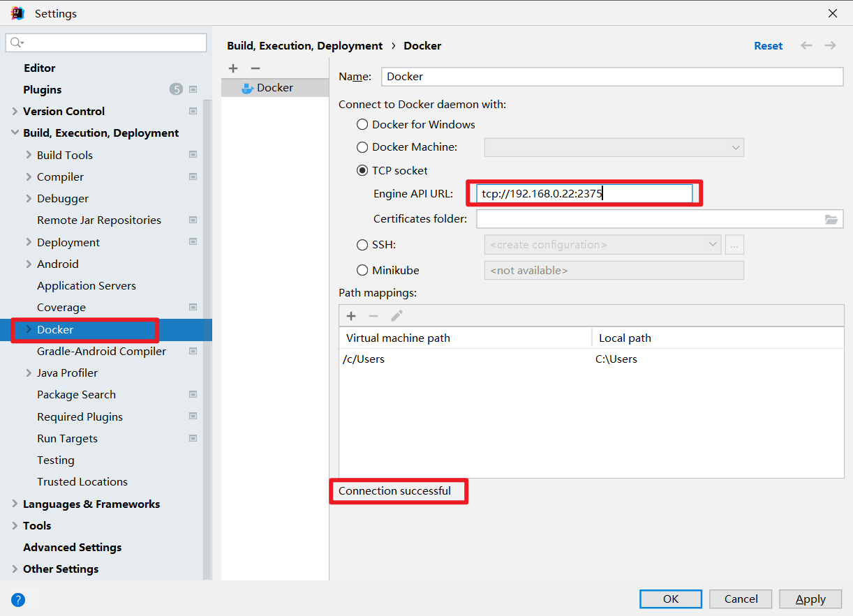The height and width of the screenshot is (616, 853).
Task: Expand the Version Control settings section
Action: (15, 112)
